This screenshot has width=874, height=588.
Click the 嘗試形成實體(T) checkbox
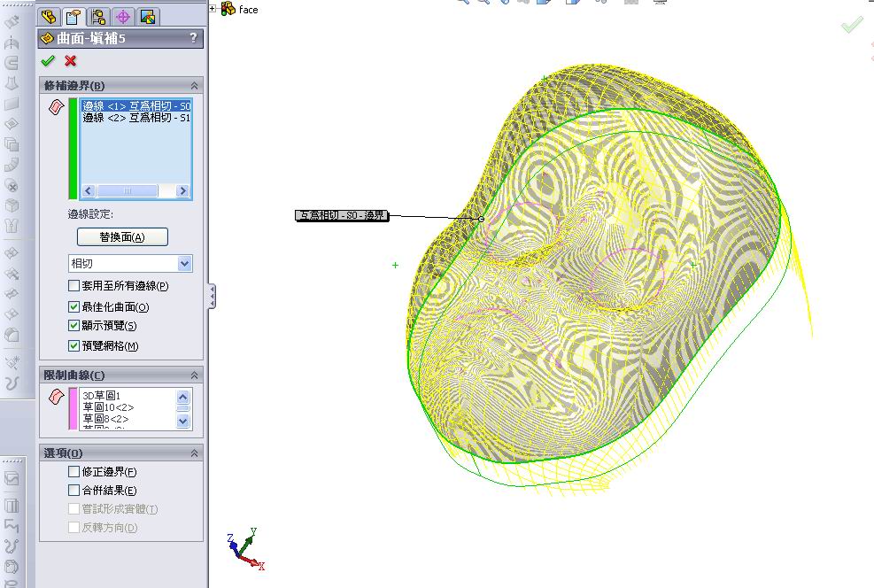tap(73, 508)
